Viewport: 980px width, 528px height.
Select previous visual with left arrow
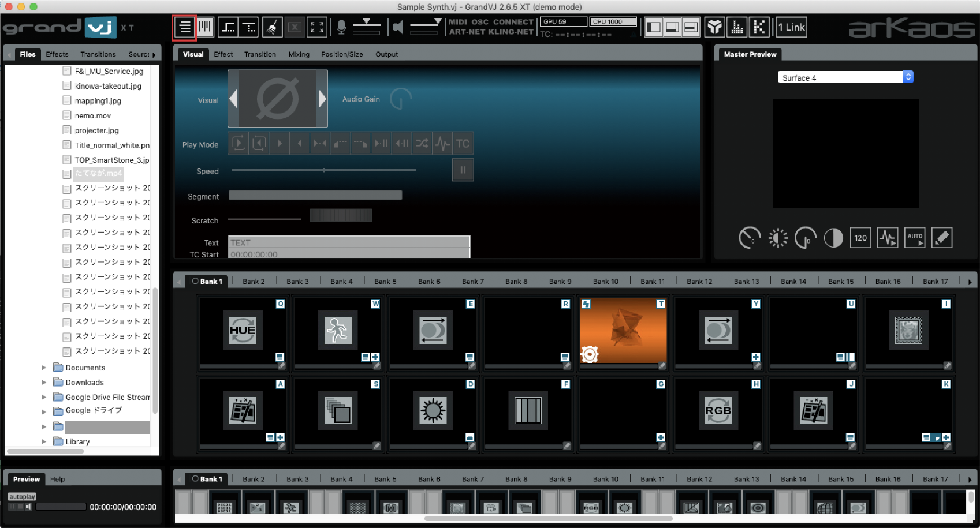pyautogui.click(x=233, y=99)
